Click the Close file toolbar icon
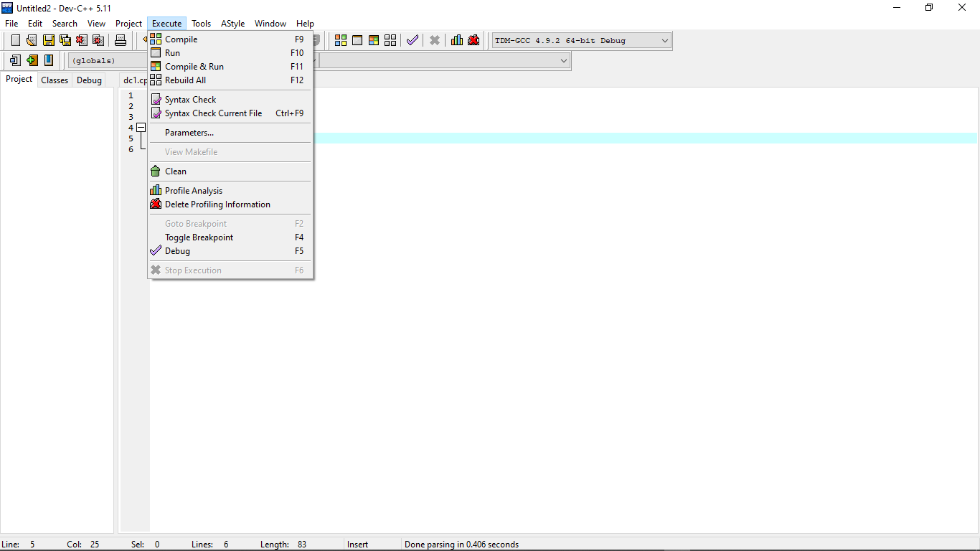 (81, 40)
